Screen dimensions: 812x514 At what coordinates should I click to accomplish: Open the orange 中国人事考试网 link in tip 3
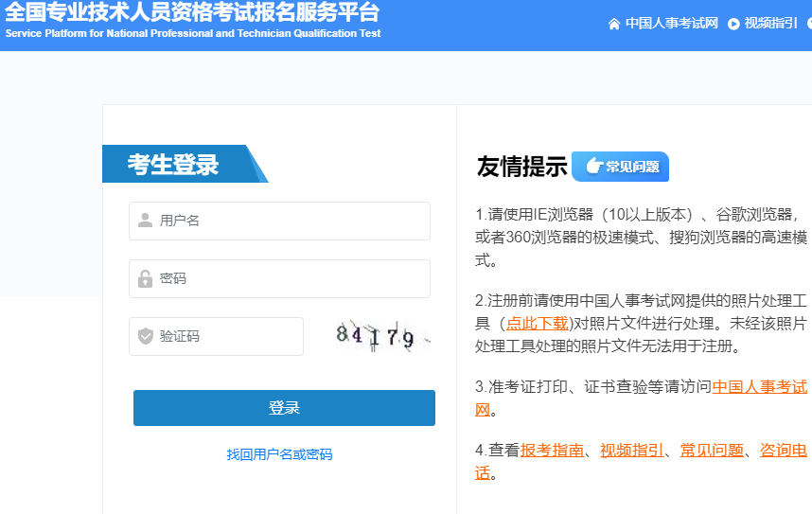tap(760, 386)
